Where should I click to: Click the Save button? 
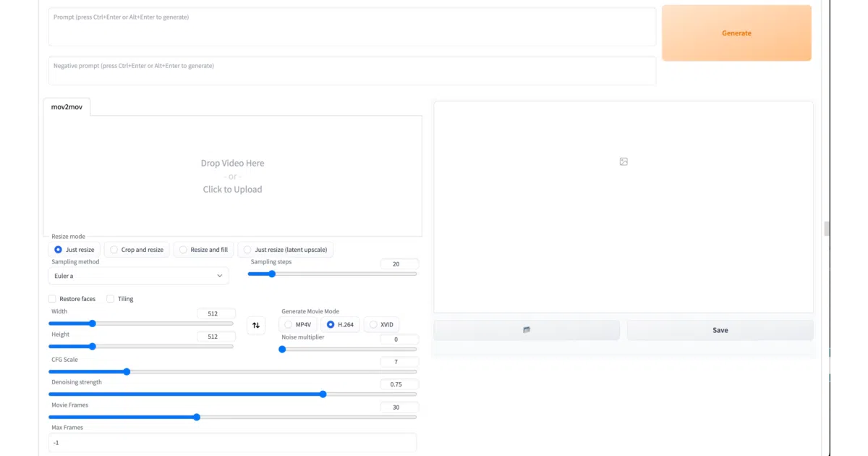click(720, 330)
